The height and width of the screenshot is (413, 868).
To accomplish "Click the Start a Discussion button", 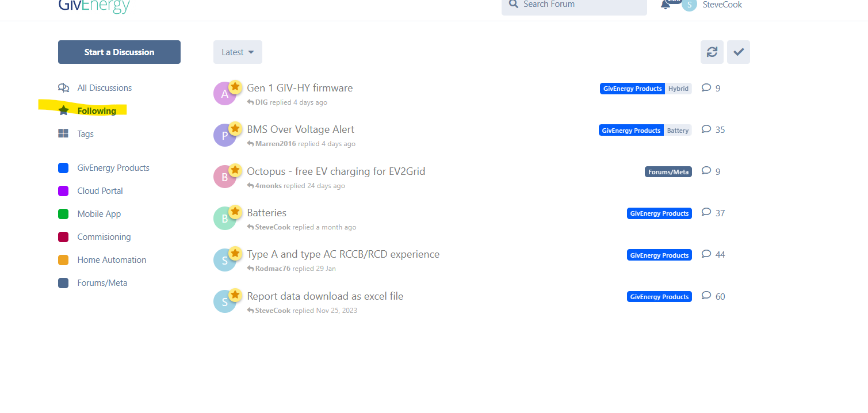I will pos(119,52).
